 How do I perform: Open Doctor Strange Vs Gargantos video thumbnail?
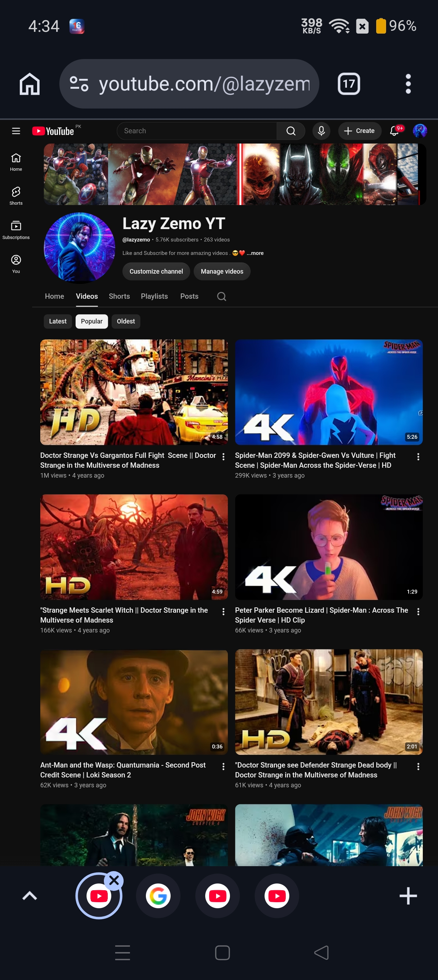point(134,392)
